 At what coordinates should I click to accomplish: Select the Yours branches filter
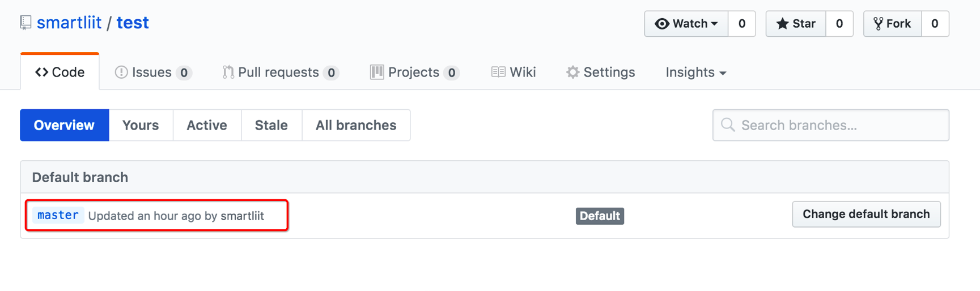[x=141, y=125]
